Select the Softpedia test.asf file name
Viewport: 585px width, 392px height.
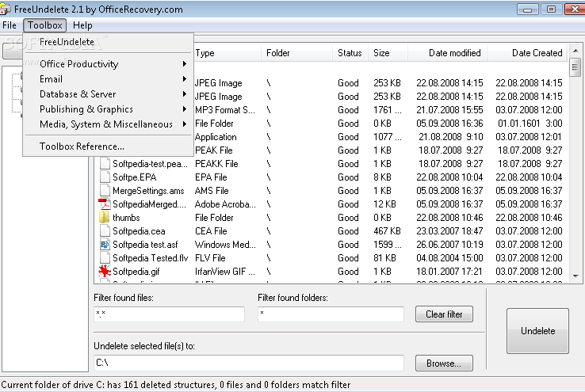pos(145,245)
